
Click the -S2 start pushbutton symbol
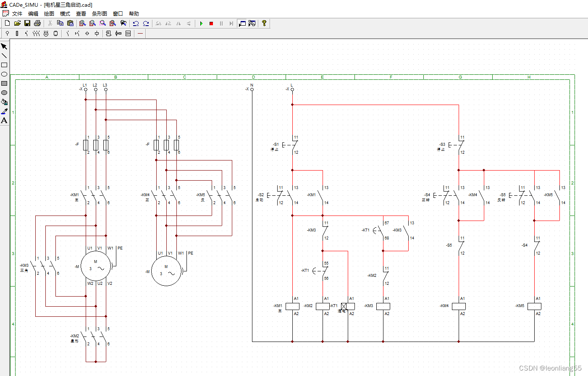coord(281,195)
